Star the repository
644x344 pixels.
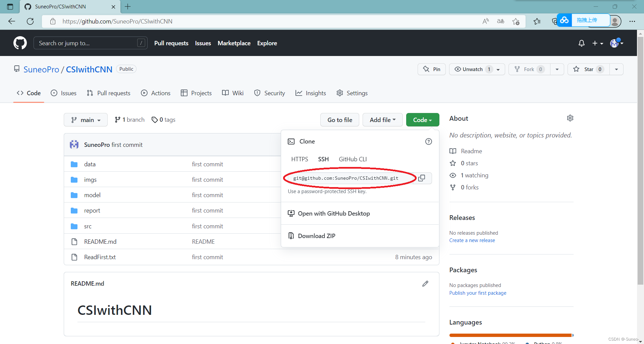click(x=589, y=69)
